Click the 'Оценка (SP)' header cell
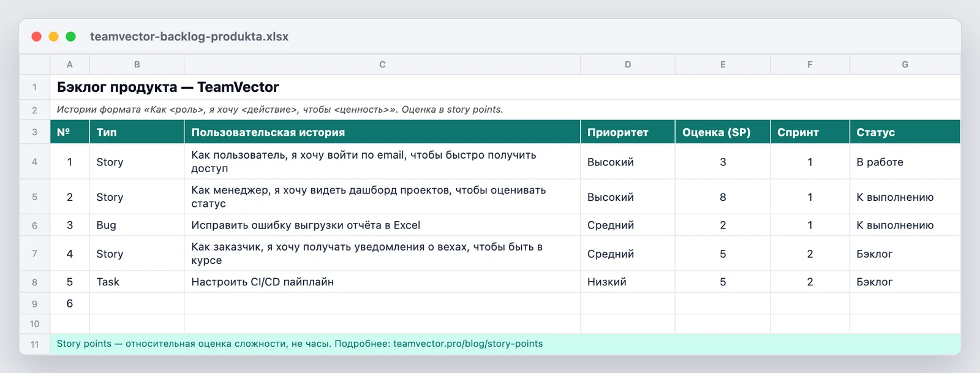The height and width of the screenshot is (373, 980). [723, 132]
